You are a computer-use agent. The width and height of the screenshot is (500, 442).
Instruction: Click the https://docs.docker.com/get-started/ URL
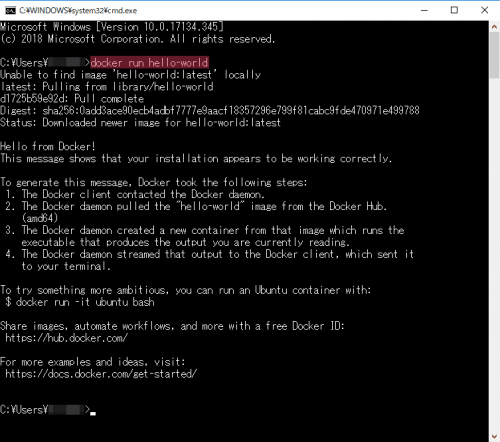pyautogui.click(x=101, y=374)
